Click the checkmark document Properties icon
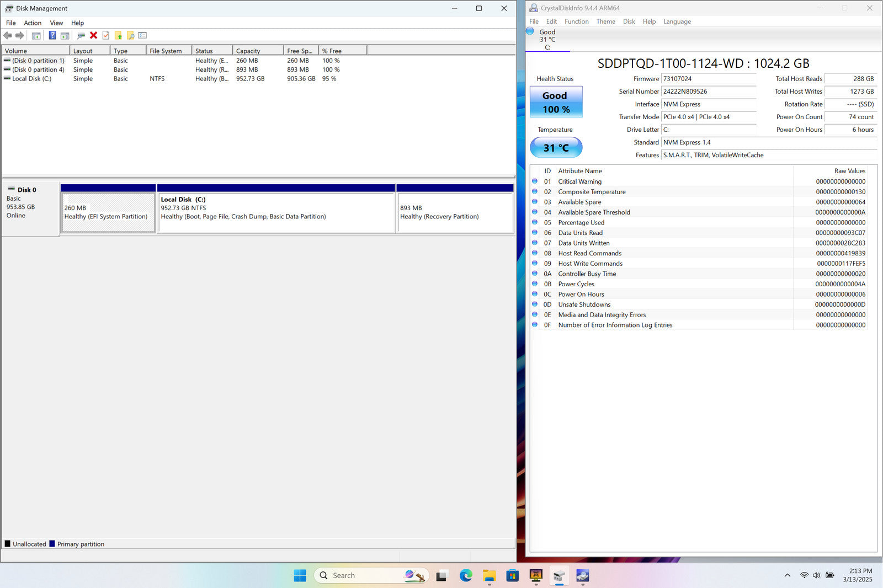Image resolution: width=883 pixels, height=588 pixels. [x=106, y=35]
